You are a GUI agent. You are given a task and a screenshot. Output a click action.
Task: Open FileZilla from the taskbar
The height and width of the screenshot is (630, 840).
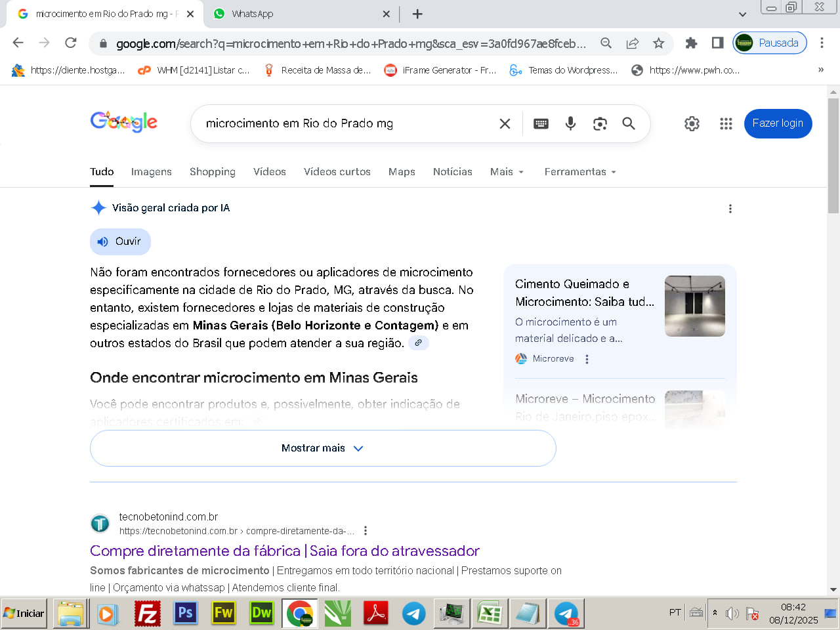pos(148,614)
